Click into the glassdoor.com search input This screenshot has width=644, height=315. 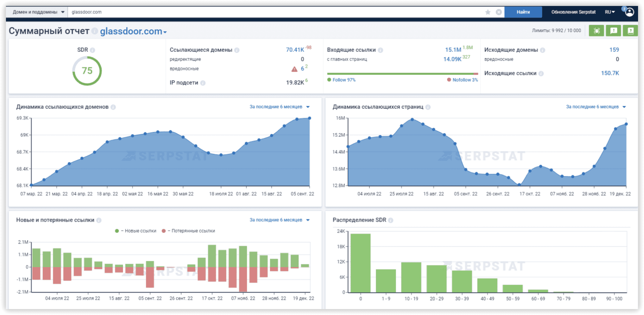coord(276,12)
